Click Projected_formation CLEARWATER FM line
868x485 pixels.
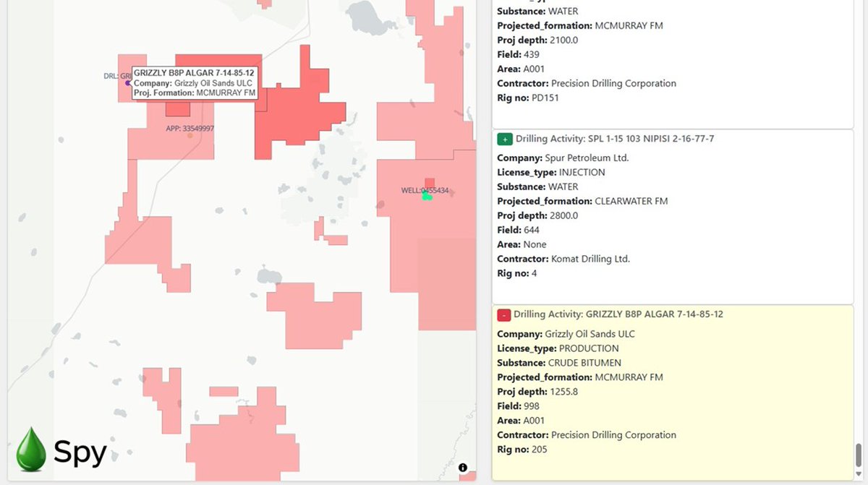pos(582,201)
